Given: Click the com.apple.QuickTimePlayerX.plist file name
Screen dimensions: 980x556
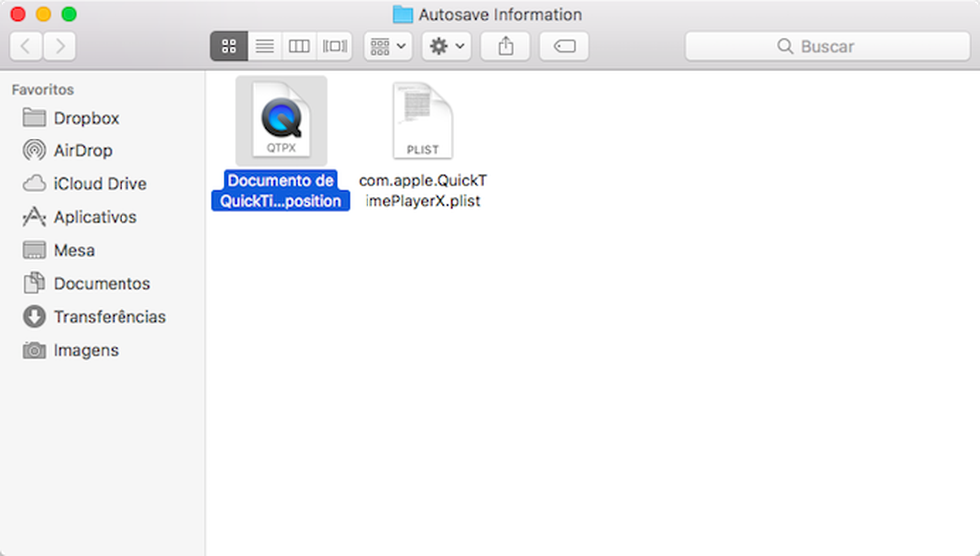Looking at the screenshot, I should 422,190.
